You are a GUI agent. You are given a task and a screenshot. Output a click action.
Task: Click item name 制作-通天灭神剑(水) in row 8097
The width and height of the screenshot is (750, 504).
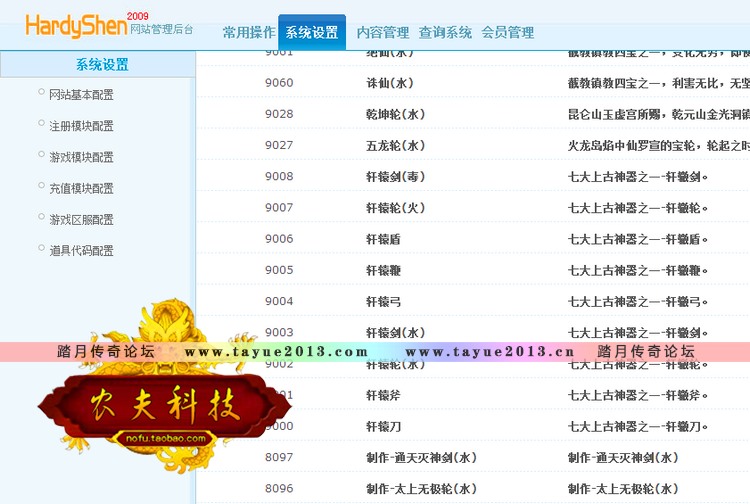point(418,458)
